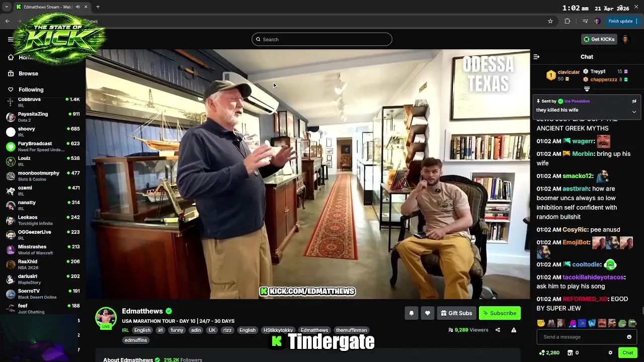
Task: Expand the gift leaderboard handle
Action: point(587,89)
